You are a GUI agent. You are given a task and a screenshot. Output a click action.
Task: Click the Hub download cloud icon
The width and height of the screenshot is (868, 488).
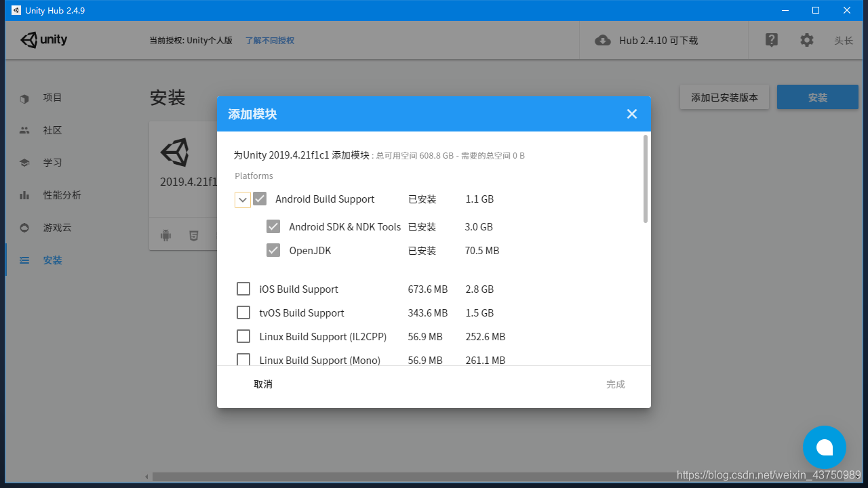pyautogui.click(x=602, y=40)
